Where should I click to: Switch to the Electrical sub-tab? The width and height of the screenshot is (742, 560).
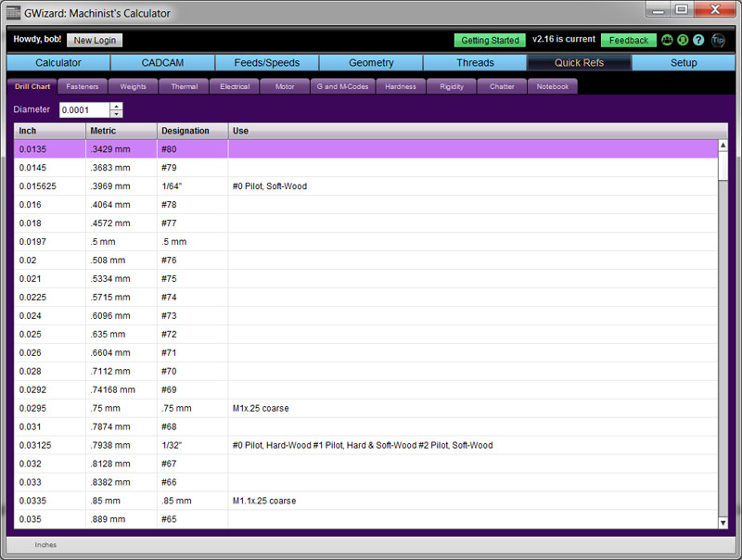[235, 86]
